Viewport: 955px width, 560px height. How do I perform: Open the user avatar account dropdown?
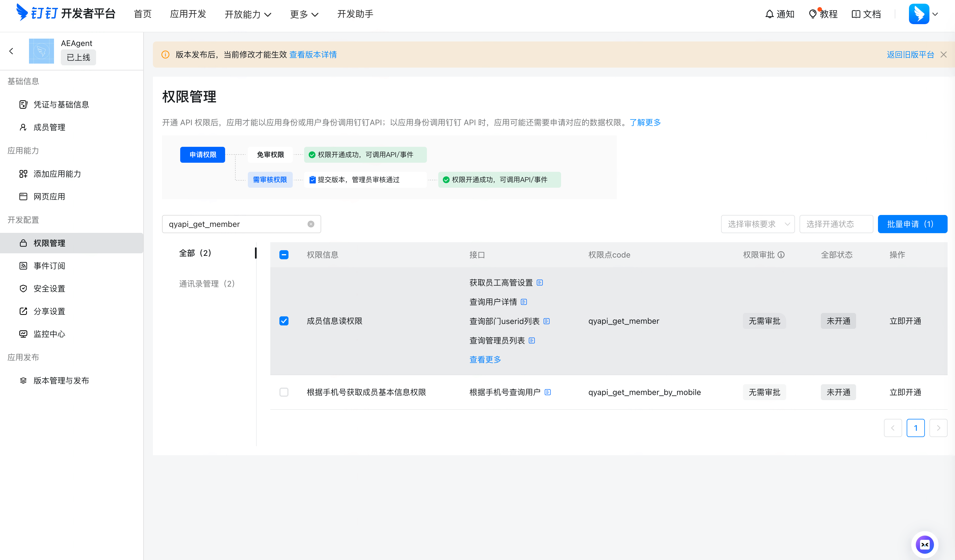click(923, 14)
